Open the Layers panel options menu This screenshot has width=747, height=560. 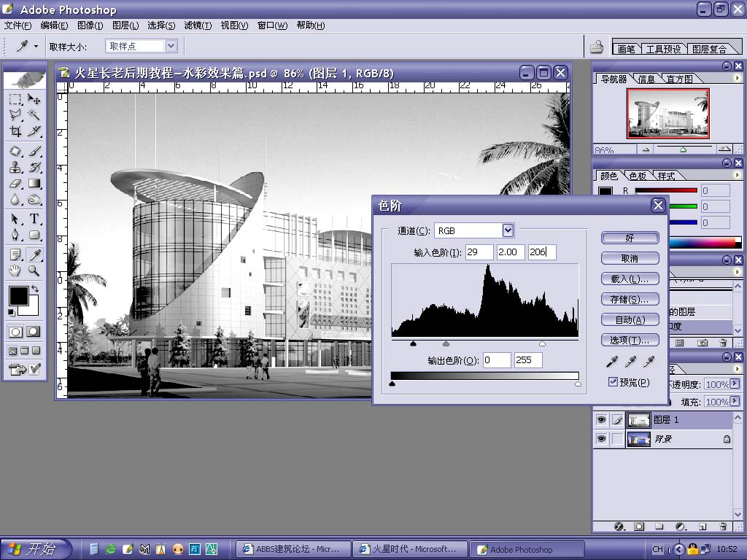[x=737, y=368]
